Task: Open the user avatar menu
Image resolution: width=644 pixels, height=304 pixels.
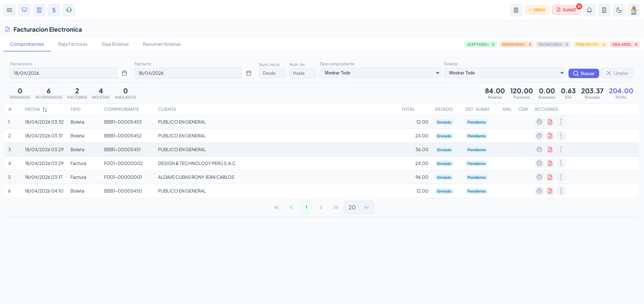Action: (x=634, y=10)
